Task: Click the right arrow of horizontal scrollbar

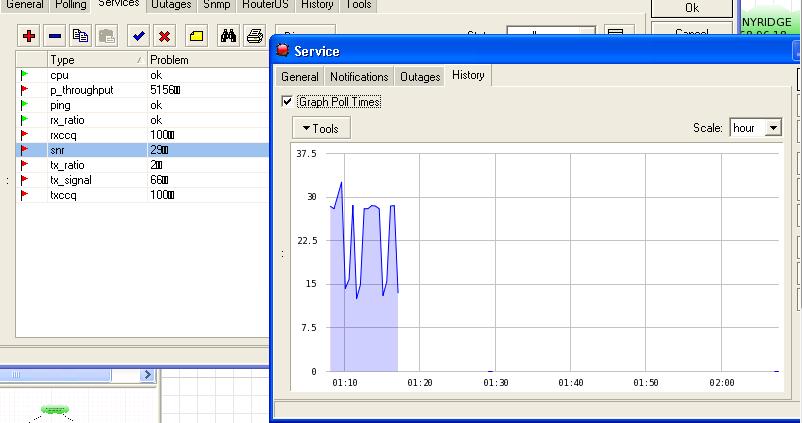Action: pos(147,375)
